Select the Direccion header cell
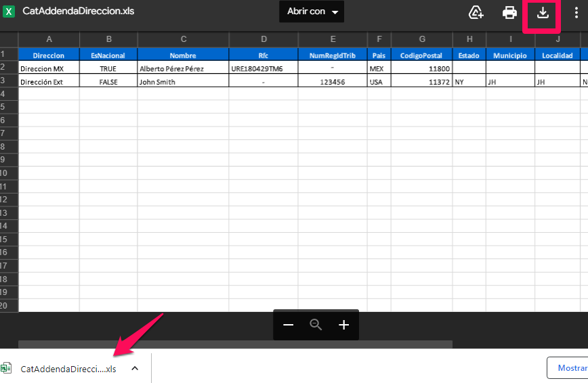Screen dimensions: 588x383 click(x=49, y=55)
